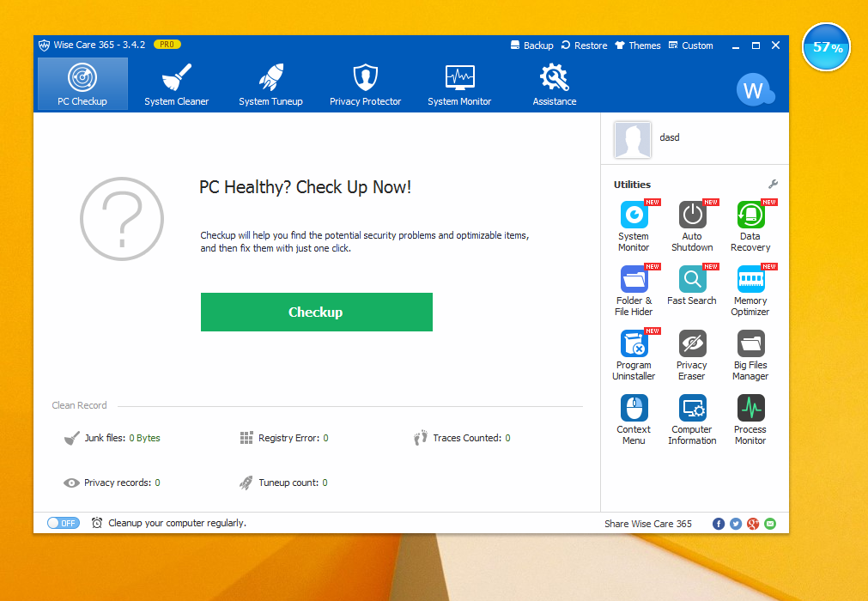Click the large question mark status icon
The width and height of the screenshot is (868, 601).
(122, 219)
